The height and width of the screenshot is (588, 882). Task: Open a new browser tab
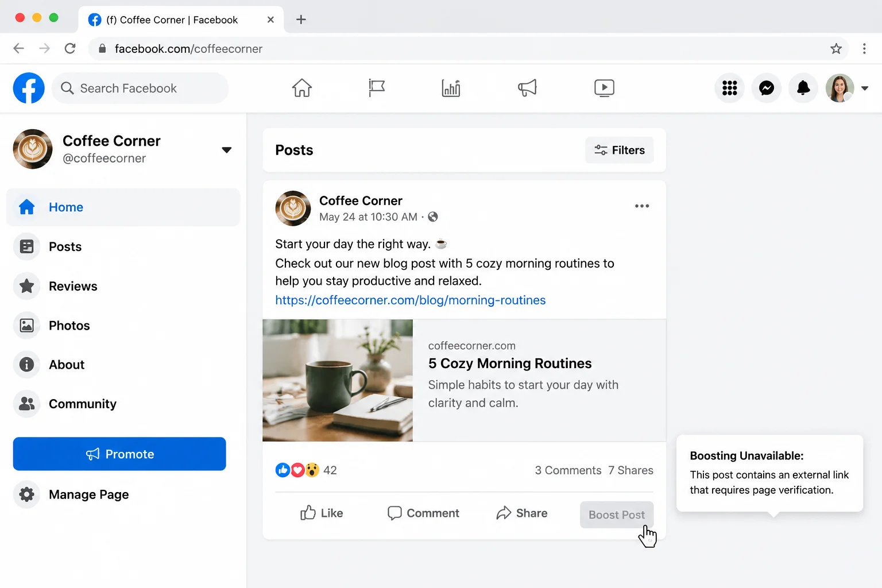pyautogui.click(x=301, y=20)
